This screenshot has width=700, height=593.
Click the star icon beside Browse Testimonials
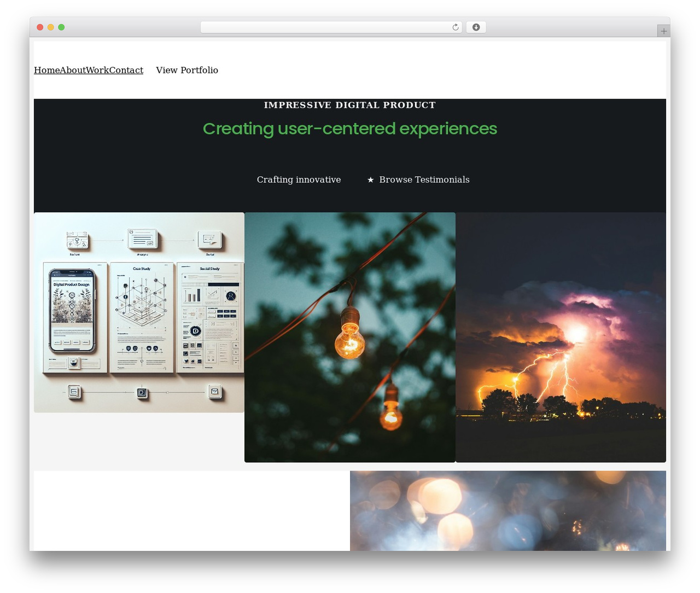pyautogui.click(x=370, y=179)
